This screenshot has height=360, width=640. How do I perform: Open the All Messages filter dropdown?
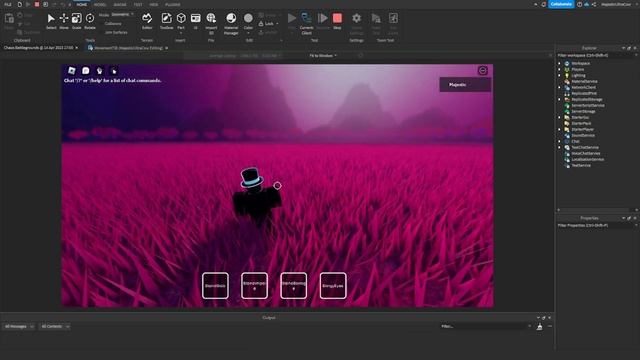point(19,327)
